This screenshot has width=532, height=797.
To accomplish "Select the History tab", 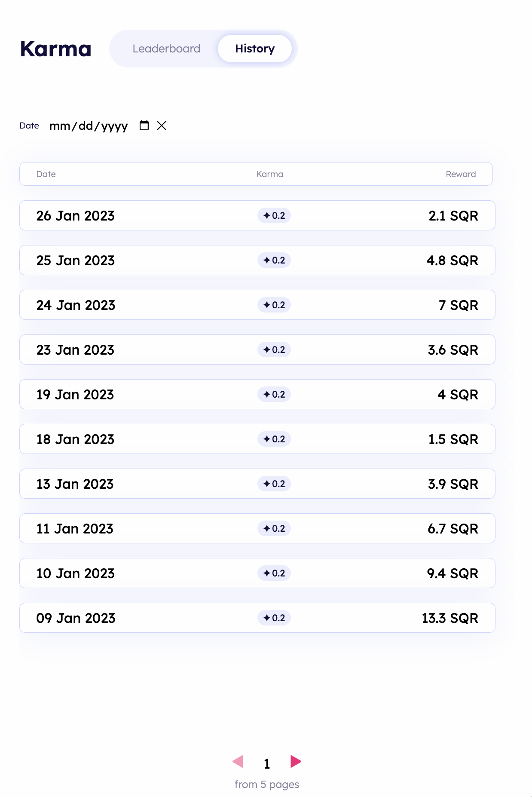I will (x=255, y=49).
